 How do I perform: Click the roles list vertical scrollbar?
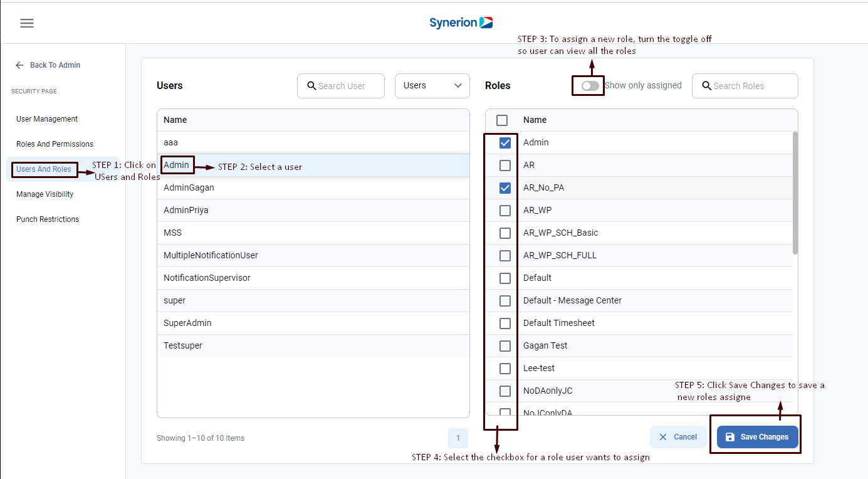pos(795,192)
